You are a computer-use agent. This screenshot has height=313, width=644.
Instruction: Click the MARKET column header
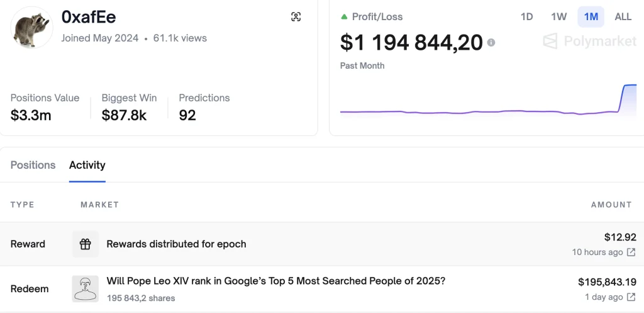99,205
